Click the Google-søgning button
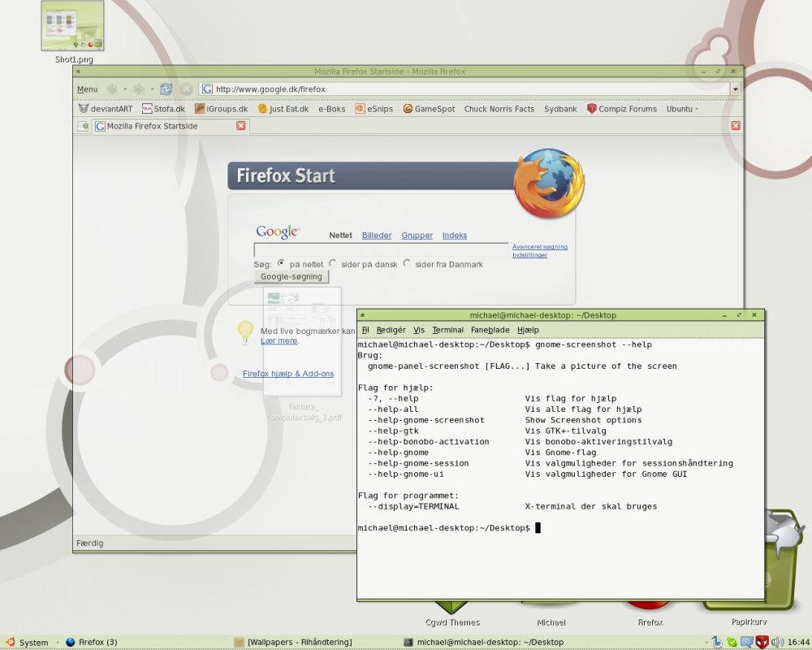 291,277
